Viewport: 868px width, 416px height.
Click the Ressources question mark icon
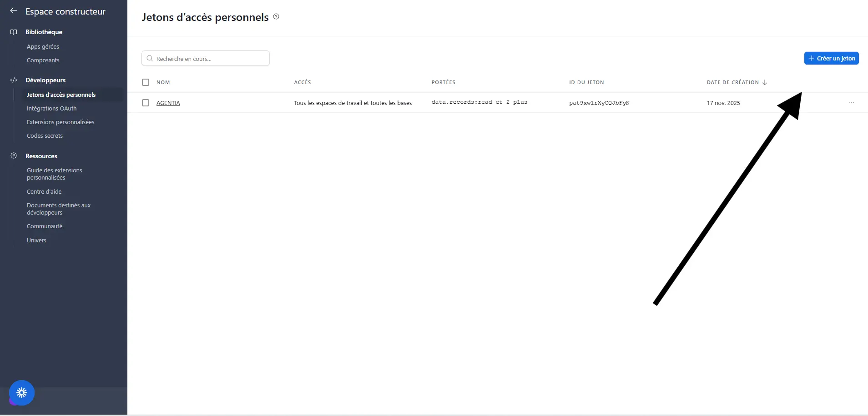[x=14, y=155]
